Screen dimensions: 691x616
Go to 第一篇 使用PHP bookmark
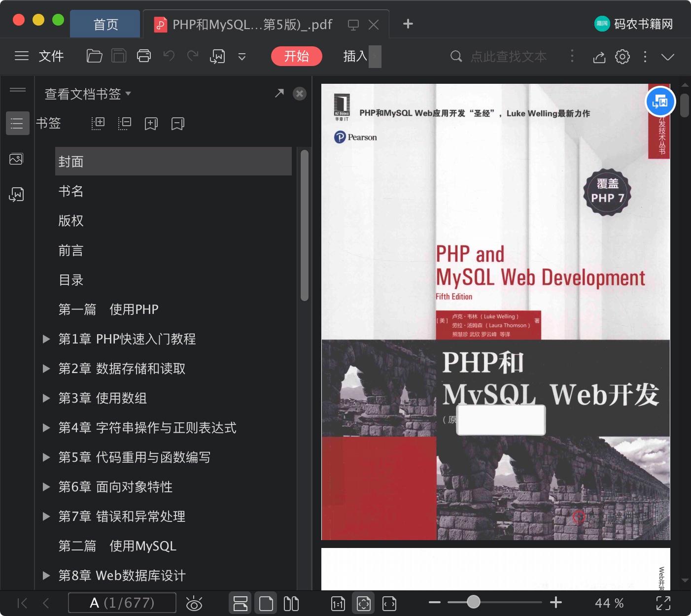pos(108,309)
